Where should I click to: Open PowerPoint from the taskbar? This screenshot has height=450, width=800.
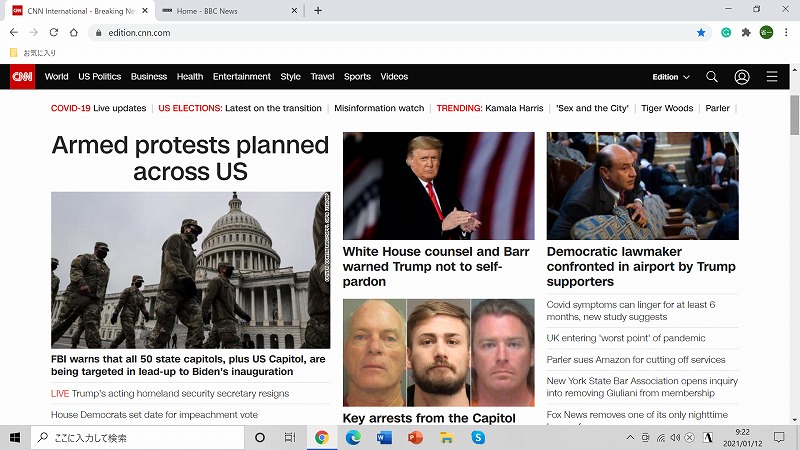click(415, 437)
